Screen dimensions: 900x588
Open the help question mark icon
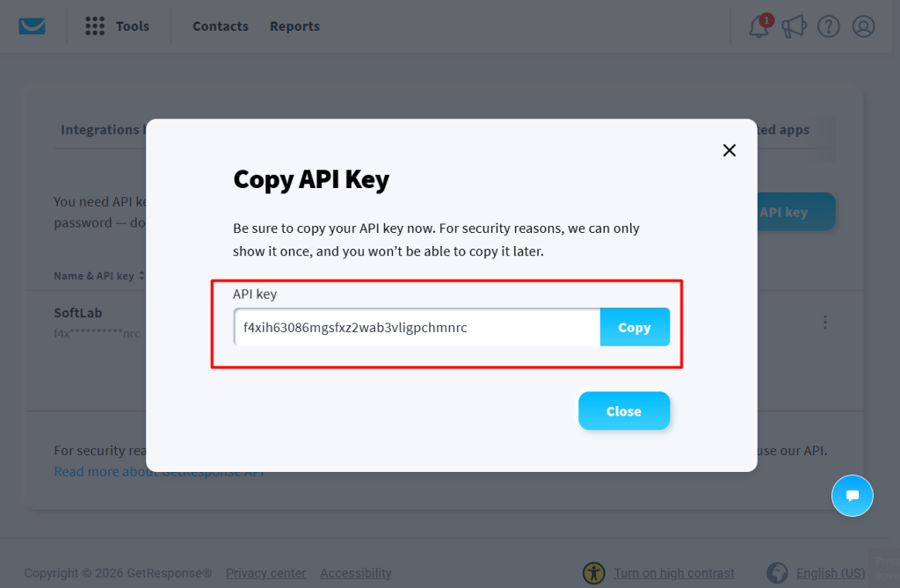[828, 26]
